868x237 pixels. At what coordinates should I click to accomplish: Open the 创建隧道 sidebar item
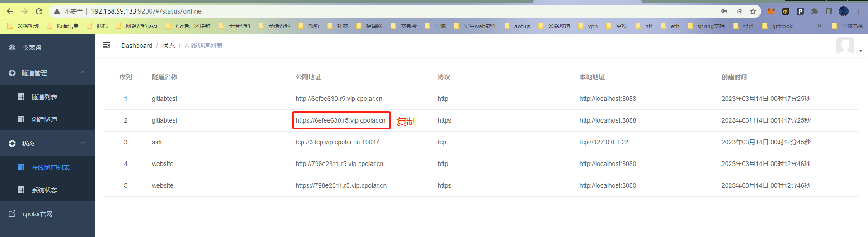47,119
